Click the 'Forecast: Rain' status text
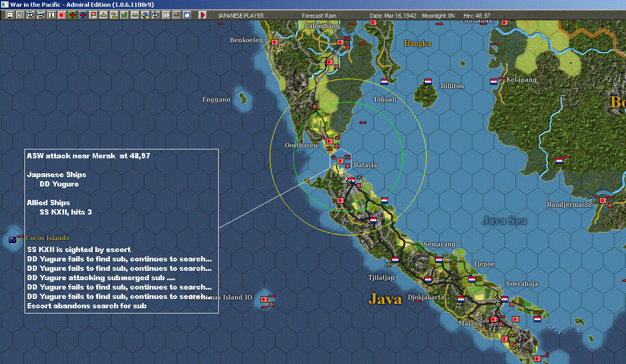 pos(319,16)
